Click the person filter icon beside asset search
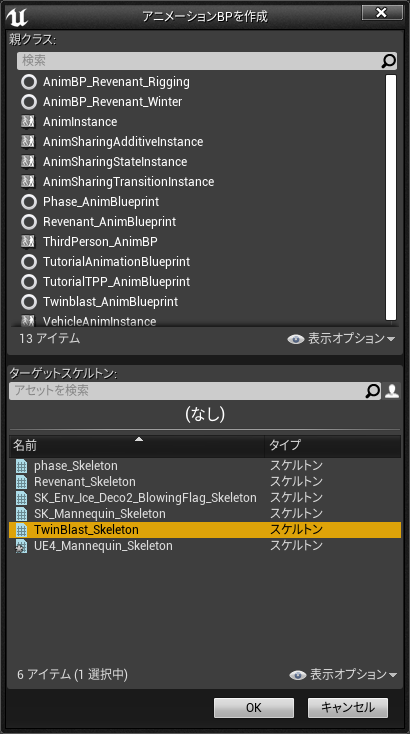410x734 pixels. [392, 391]
